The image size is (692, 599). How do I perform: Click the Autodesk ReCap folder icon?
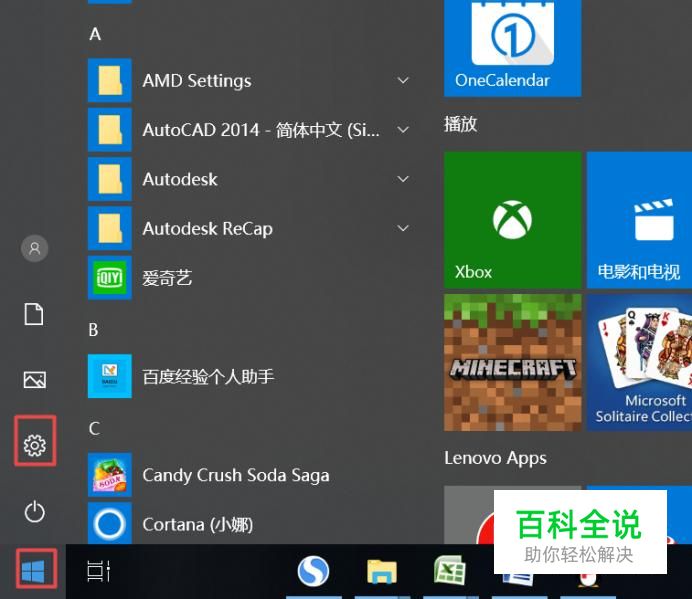(110, 228)
